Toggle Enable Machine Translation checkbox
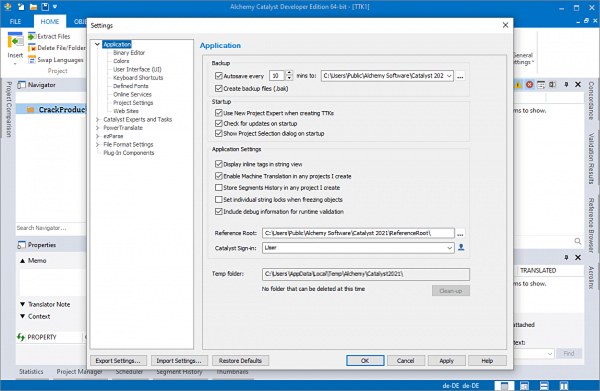The height and width of the screenshot is (391, 600). [218, 176]
